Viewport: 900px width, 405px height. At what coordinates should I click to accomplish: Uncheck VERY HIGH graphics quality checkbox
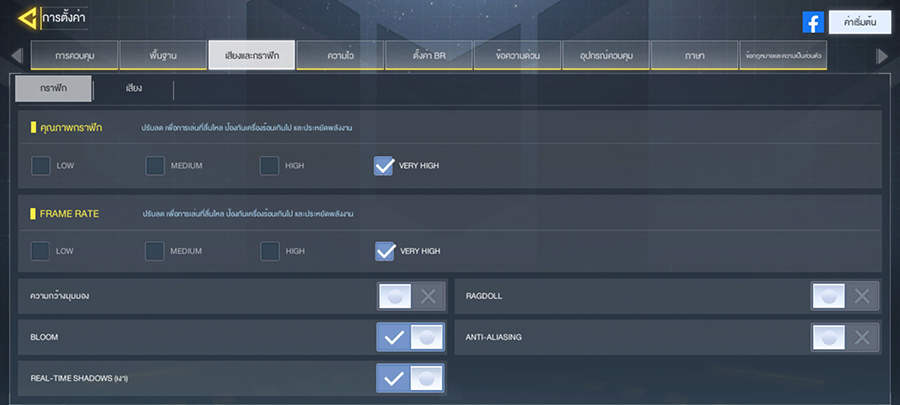coord(384,166)
